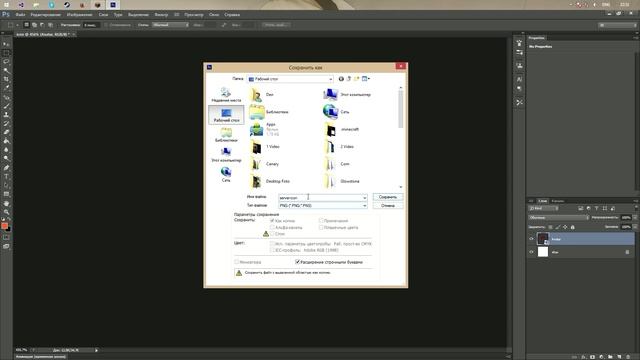The image size is (640, 360).
Task: Toggle the Альфа-каналы checkbox
Action: click(272, 227)
